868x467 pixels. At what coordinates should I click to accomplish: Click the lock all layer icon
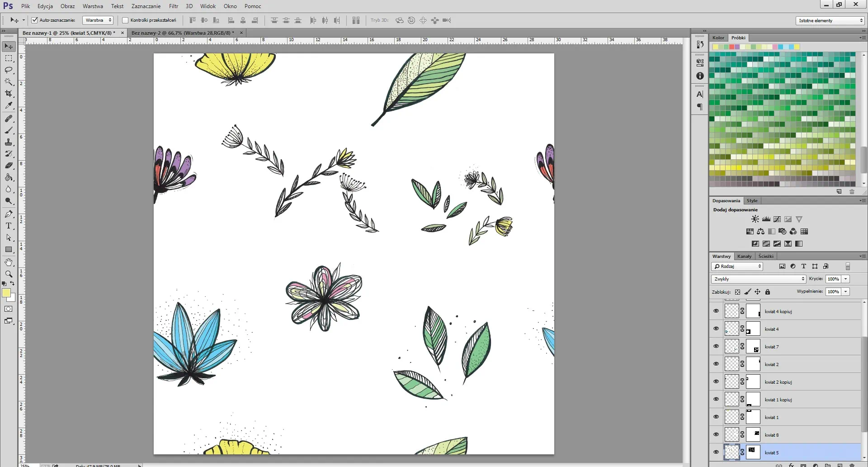point(767,292)
